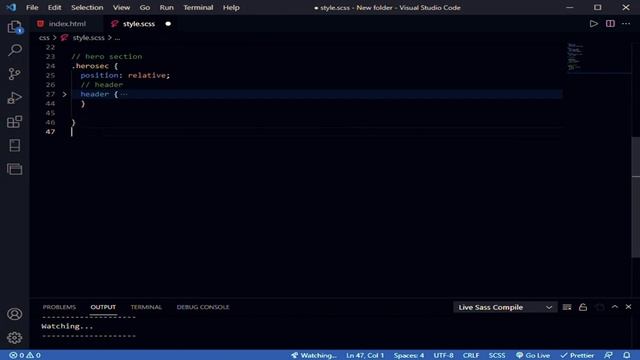The width and height of the screenshot is (640, 360).
Task: Split the editor to the right
Action: (610, 24)
